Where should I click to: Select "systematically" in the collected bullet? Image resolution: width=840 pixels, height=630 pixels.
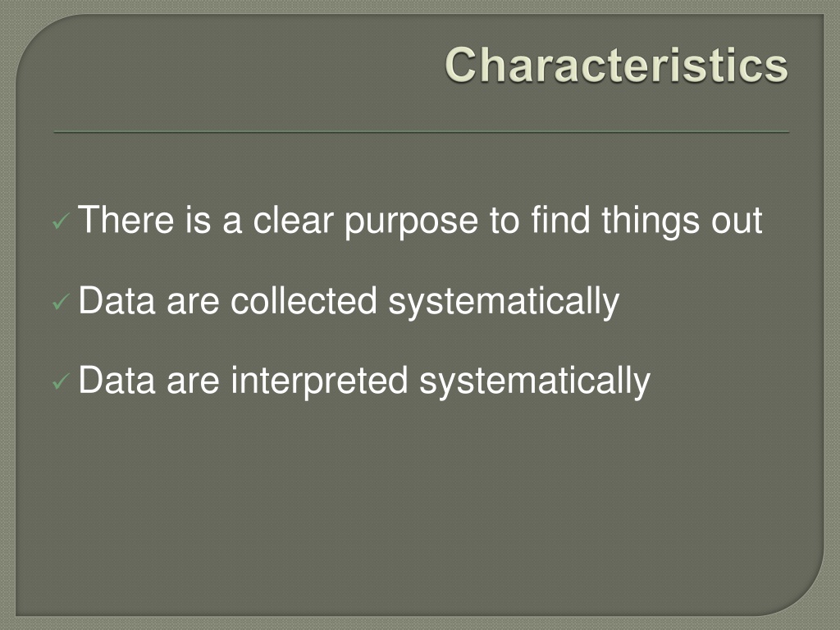pyautogui.click(x=504, y=303)
